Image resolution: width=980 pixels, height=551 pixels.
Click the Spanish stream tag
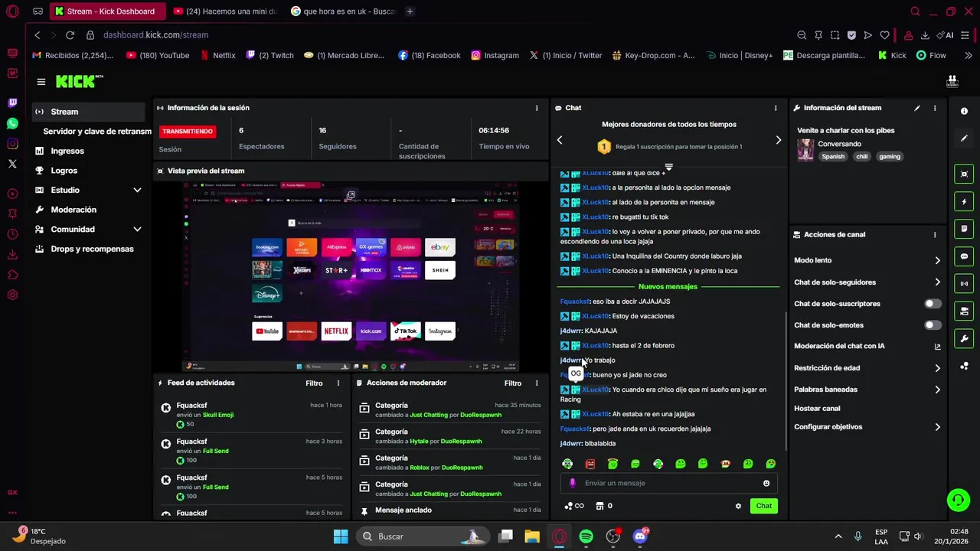tap(833, 157)
